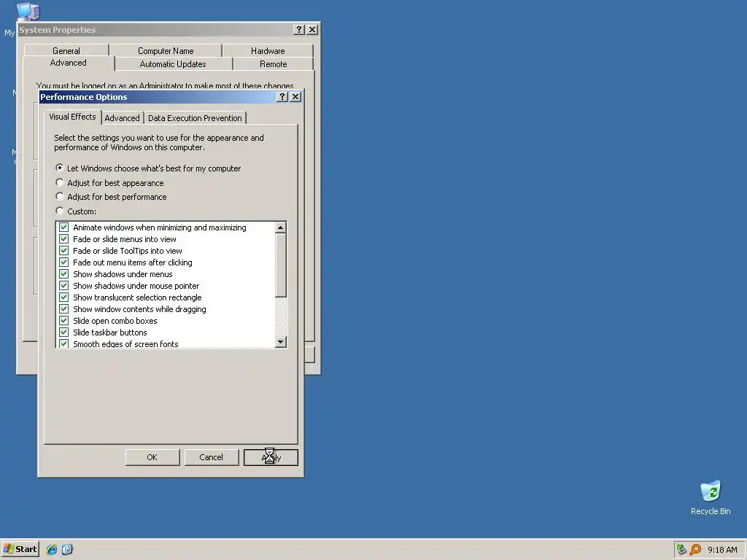Switch to the Visual Effects tab
The width and height of the screenshot is (747, 560).
[x=72, y=117]
